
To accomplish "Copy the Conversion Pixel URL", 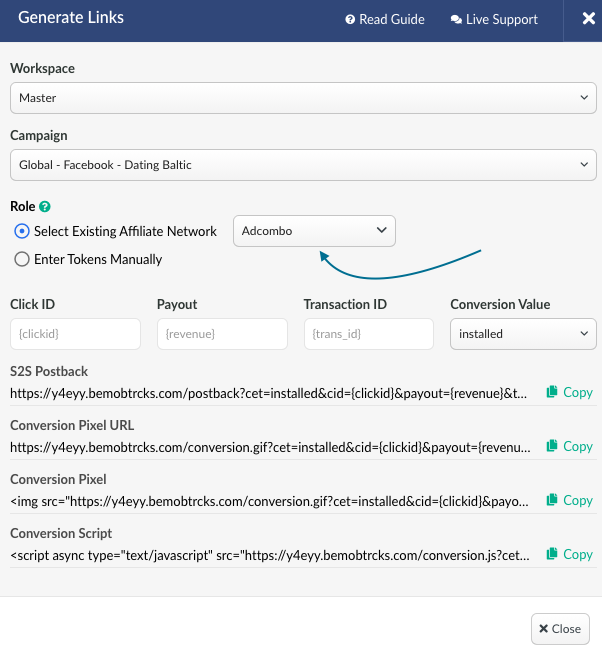I will click(570, 446).
